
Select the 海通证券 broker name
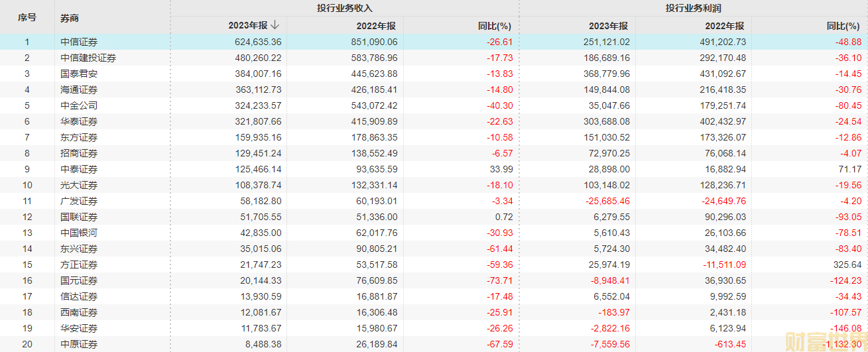tap(79, 89)
